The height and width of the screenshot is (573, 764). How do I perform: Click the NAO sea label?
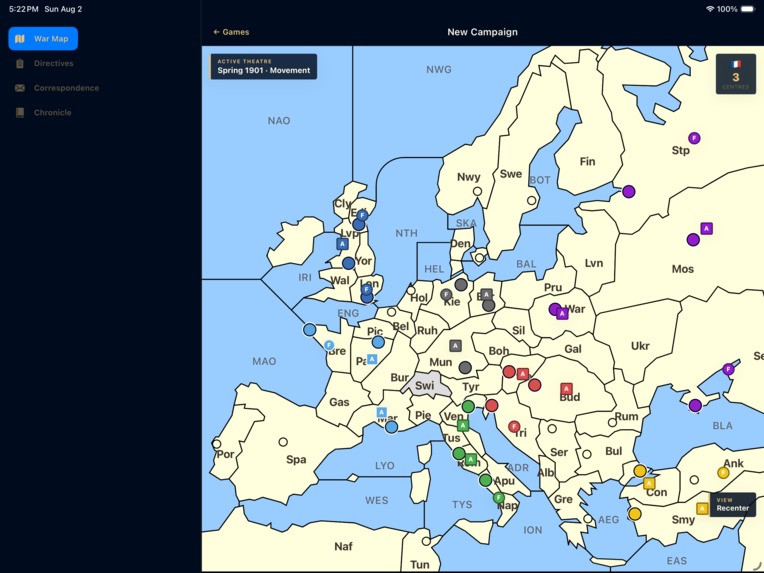tap(279, 120)
